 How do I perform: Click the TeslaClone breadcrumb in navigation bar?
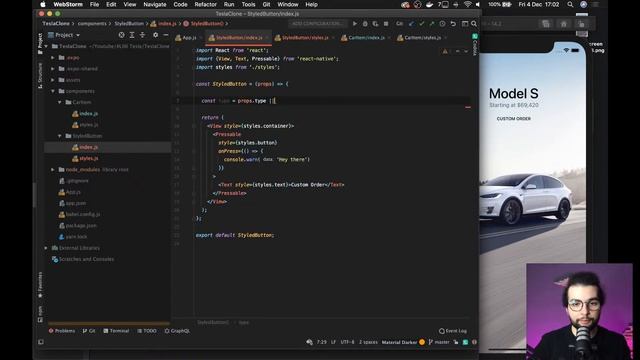(56, 24)
